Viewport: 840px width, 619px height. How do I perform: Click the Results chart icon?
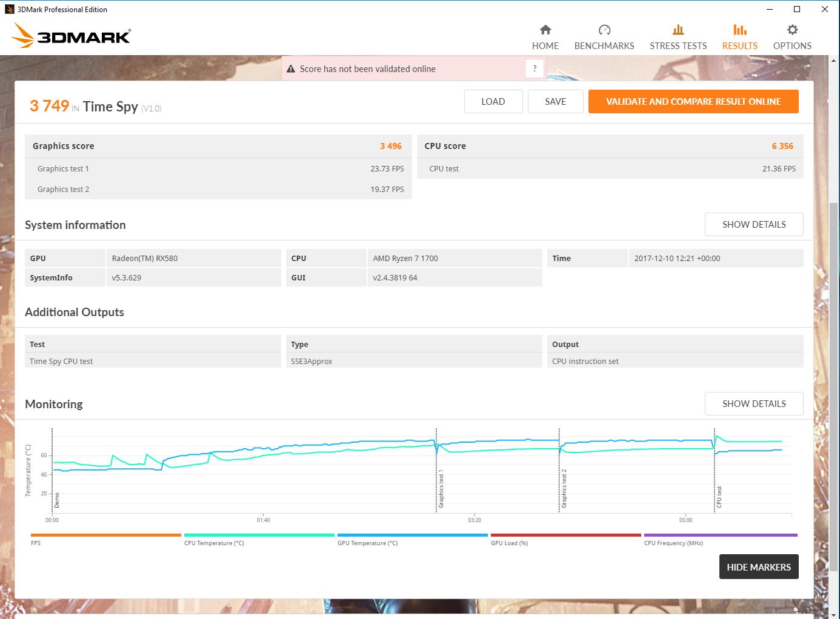coord(739,30)
